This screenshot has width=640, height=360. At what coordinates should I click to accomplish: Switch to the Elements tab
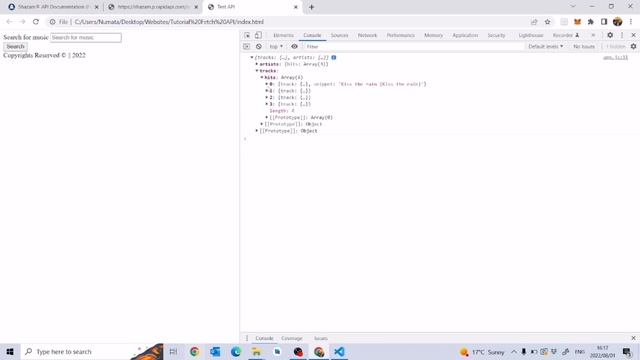[283, 36]
